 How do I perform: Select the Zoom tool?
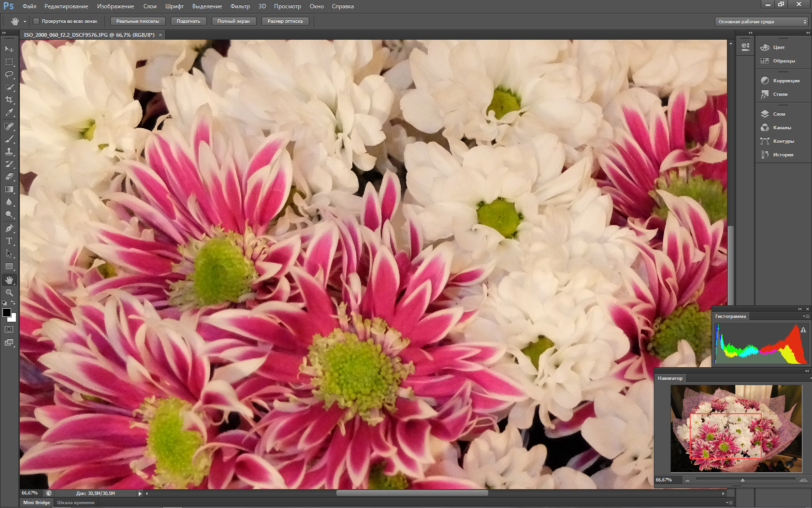click(9, 293)
